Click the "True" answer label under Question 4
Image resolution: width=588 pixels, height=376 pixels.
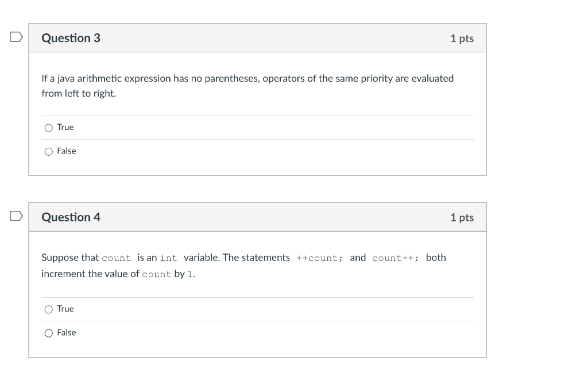pyautogui.click(x=65, y=309)
